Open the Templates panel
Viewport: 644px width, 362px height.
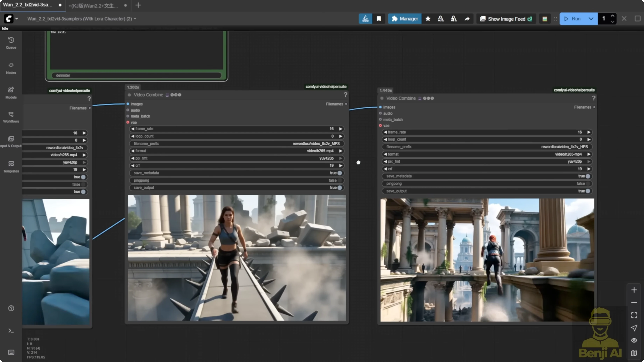pos(11,166)
